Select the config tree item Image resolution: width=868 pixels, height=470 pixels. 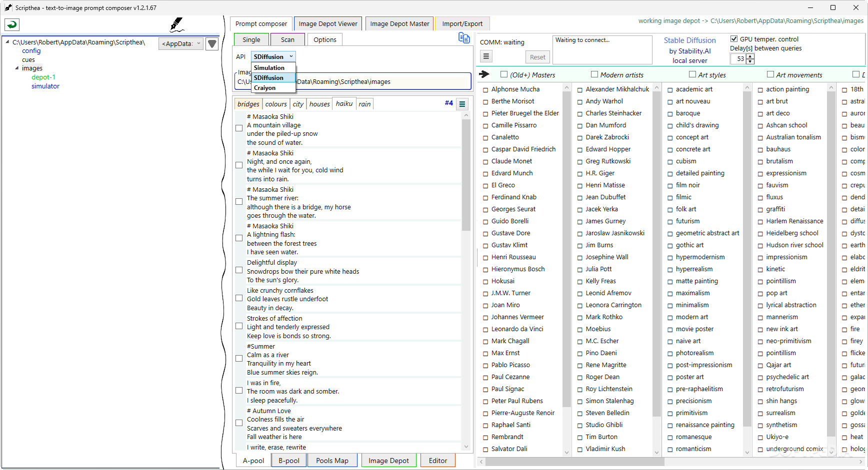[x=31, y=50]
